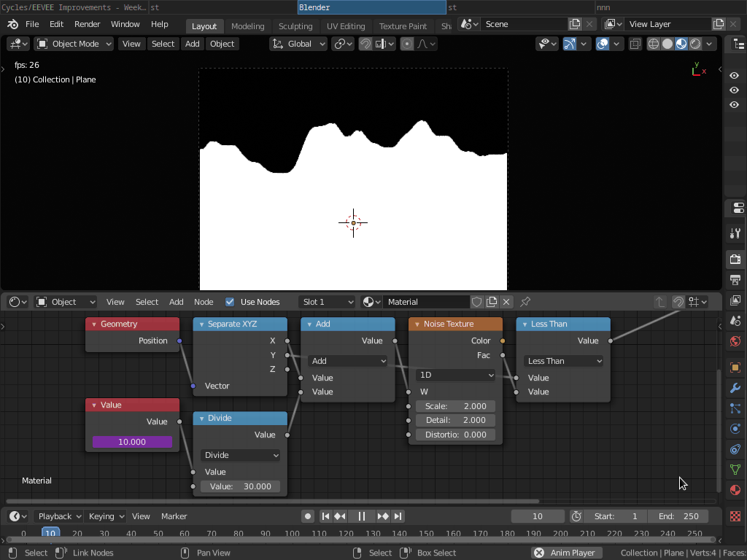Expand overlays options dropdown arrow
Screen dimensions: 747x560
[616, 44]
